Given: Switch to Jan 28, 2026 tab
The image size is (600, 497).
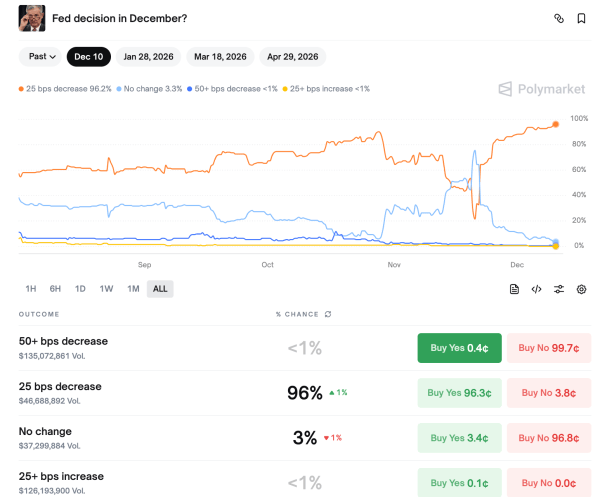Looking at the screenshot, I should [148, 57].
